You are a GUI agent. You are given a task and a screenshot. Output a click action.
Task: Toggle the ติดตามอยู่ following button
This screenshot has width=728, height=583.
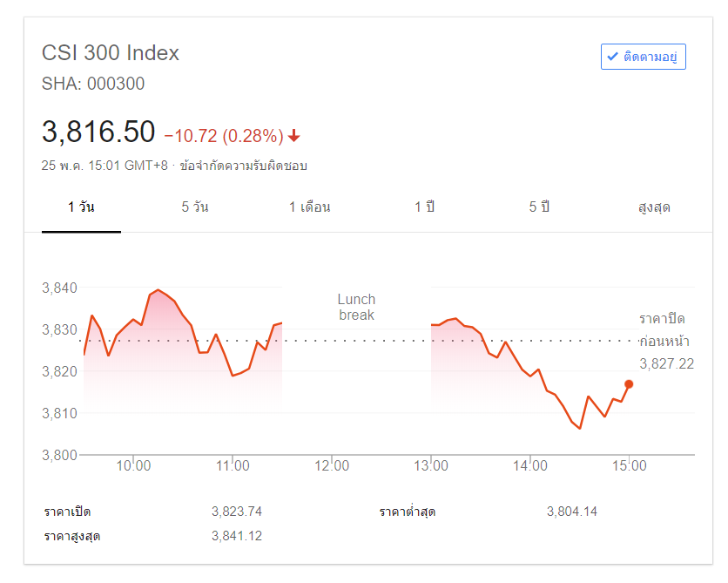pos(644,58)
